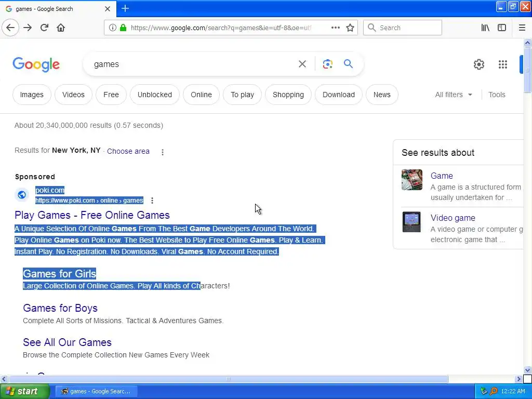Open the See All Our Games link
This screenshot has height=399, width=532.
point(67,342)
